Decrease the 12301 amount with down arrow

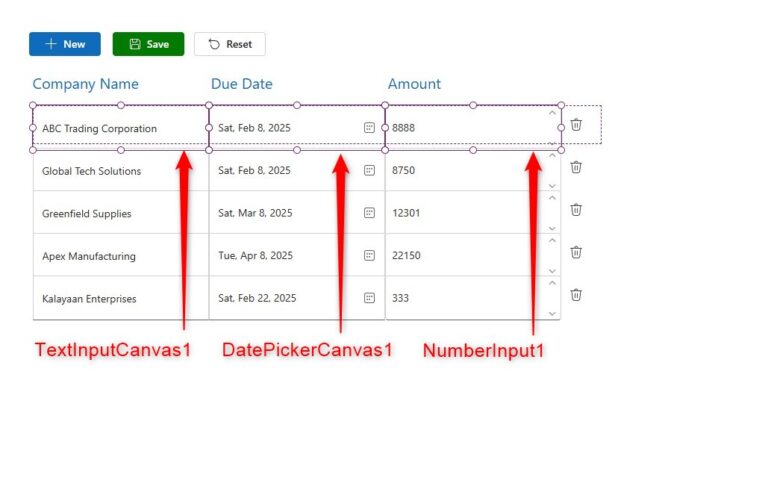(552, 228)
